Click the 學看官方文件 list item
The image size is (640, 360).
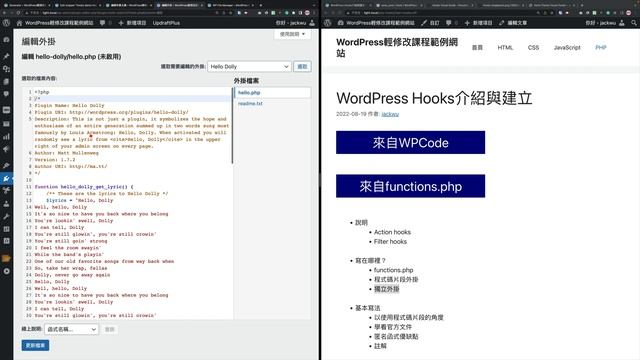(x=393, y=327)
